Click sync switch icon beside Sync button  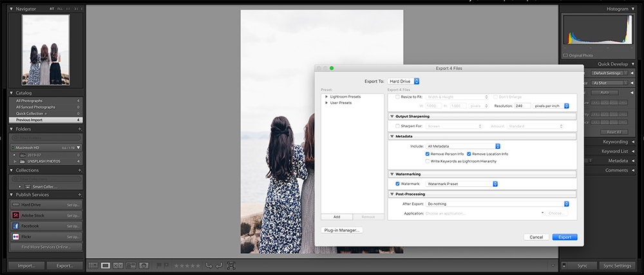tap(565, 265)
